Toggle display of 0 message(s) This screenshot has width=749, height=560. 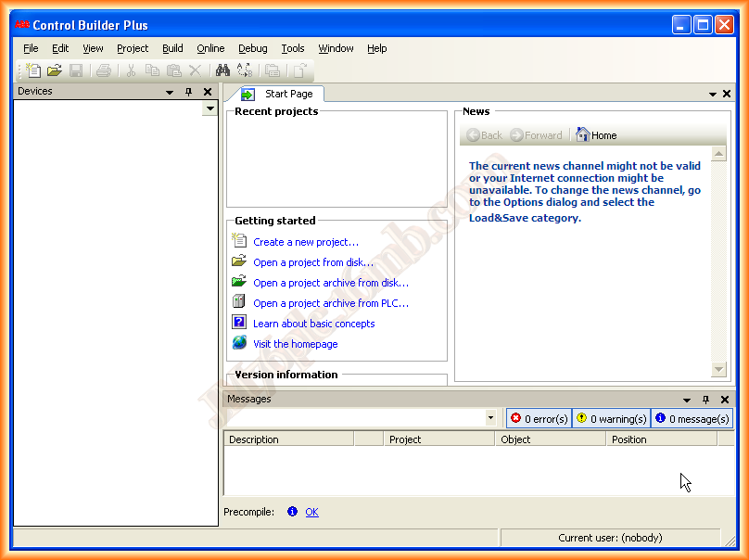pos(692,418)
